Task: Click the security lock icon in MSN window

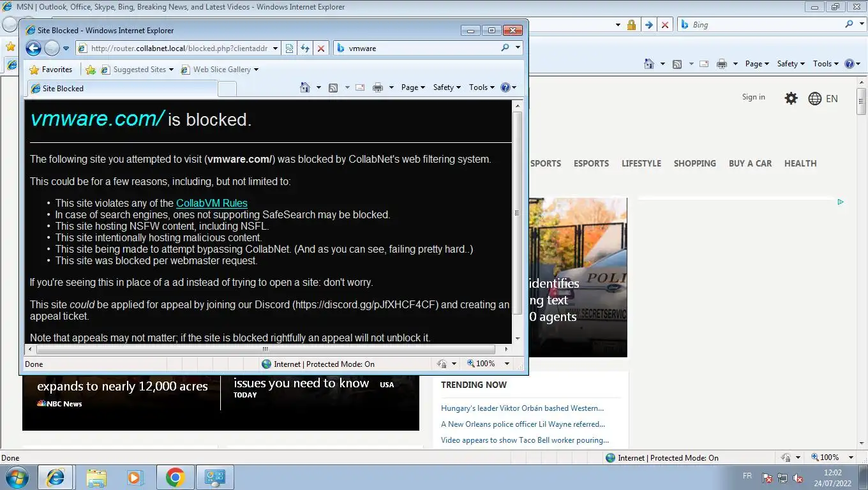Action: click(x=631, y=25)
